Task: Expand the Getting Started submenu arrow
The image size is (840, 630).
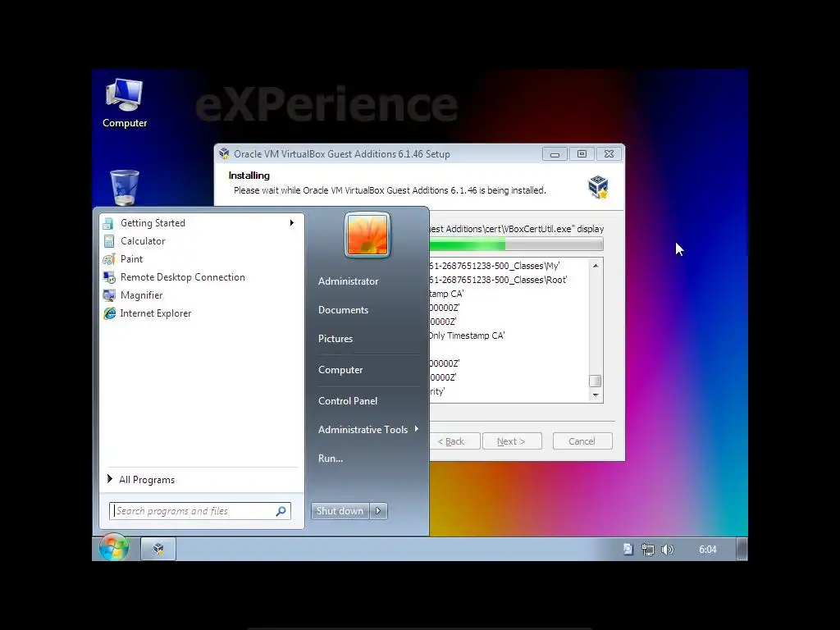Action: click(291, 223)
